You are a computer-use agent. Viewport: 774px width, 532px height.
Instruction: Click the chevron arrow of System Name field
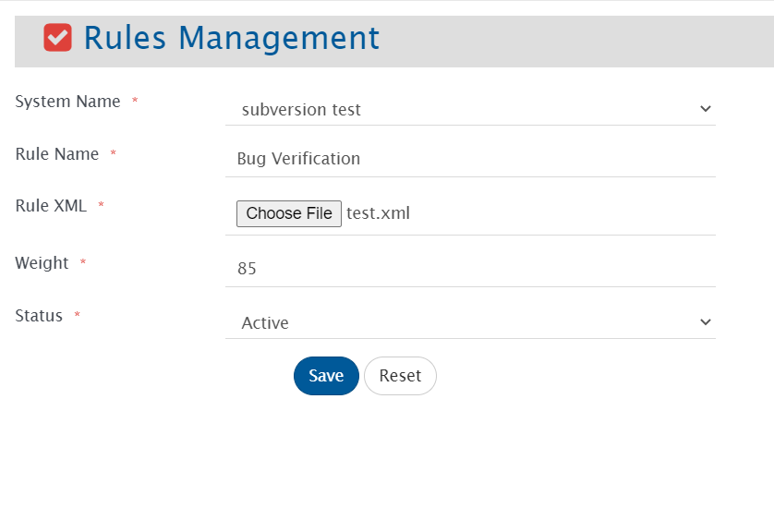(x=706, y=109)
